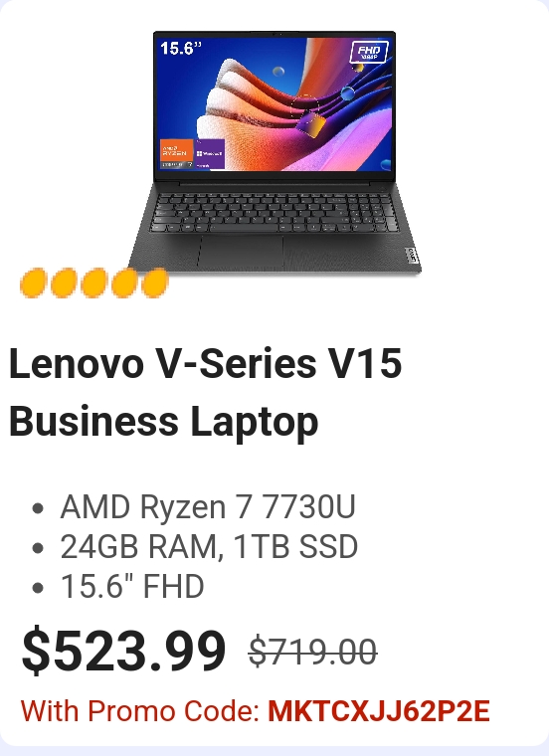Click the 24GB RAM, 1TB SSD spec
Image resolution: width=549 pixels, height=756 pixels.
[209, 546]
